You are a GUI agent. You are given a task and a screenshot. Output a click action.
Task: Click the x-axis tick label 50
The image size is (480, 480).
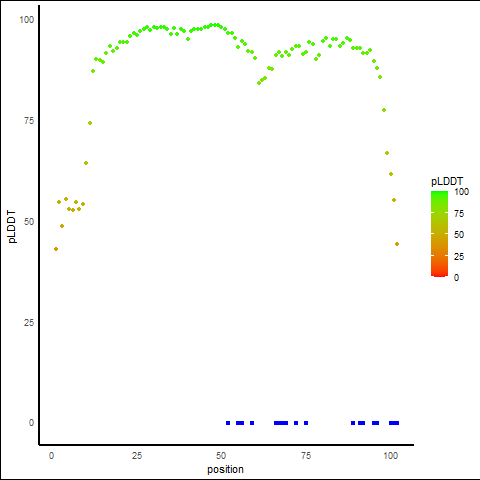[x=221, y=456]
